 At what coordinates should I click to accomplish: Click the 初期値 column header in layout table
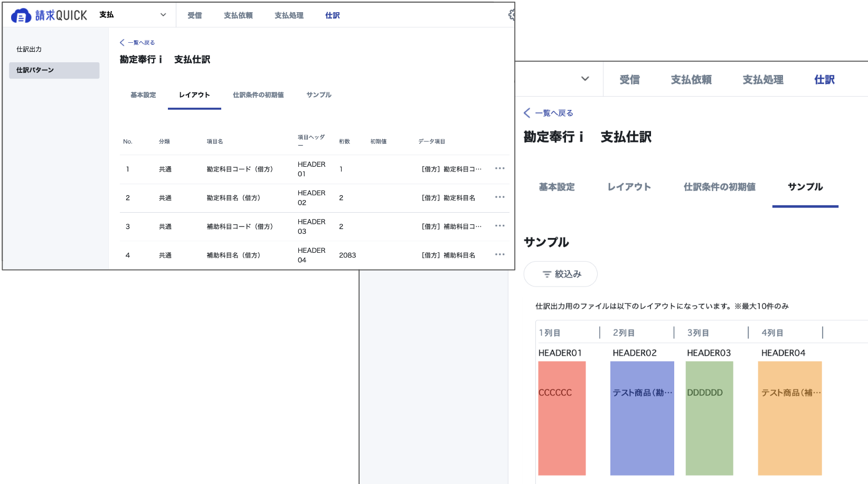coord(378,141)
